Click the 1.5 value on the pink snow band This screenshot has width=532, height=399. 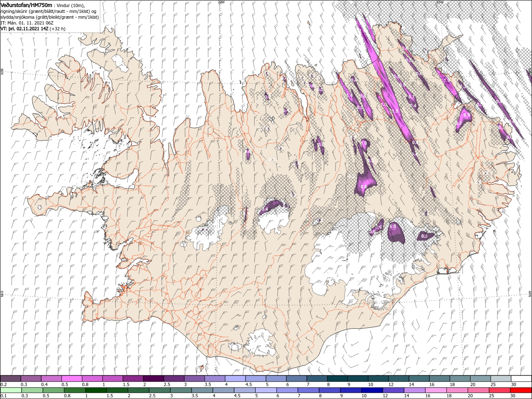[395, 111]
